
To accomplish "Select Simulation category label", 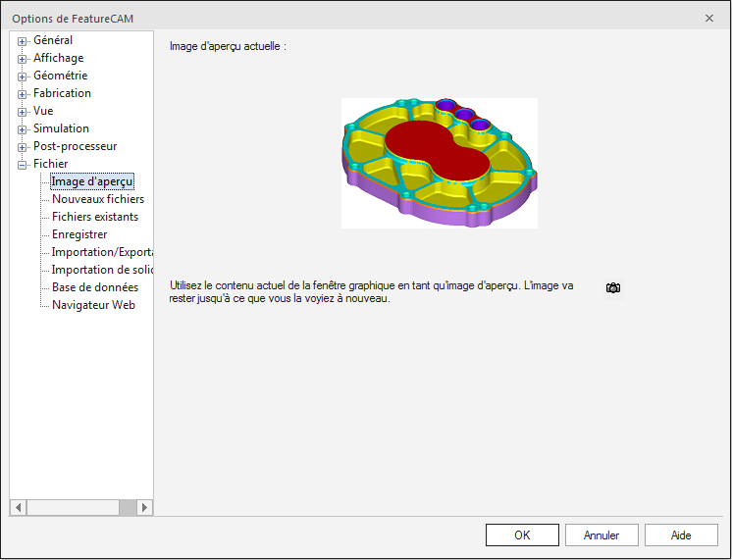I will 61,128.
